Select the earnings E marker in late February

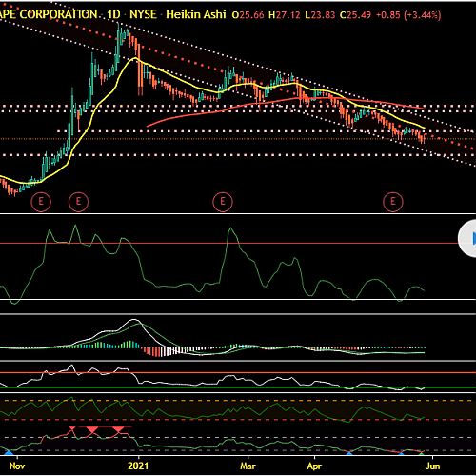point(223,202)
